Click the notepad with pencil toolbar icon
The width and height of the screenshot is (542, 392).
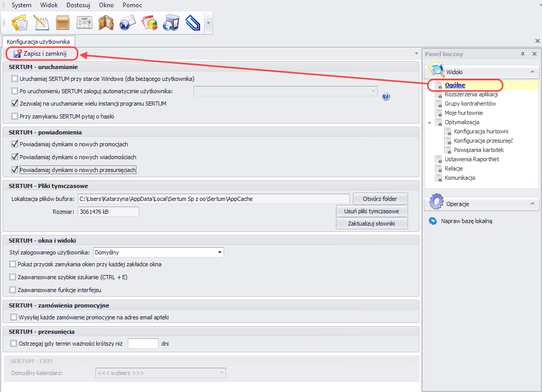click(41, 23)
